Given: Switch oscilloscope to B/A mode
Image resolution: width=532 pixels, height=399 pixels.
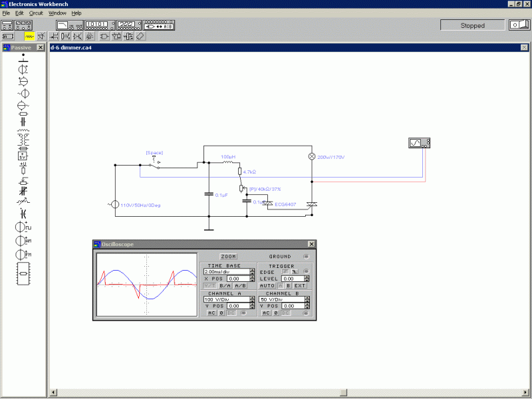Looking at the screenshot, I should (225, 286).
